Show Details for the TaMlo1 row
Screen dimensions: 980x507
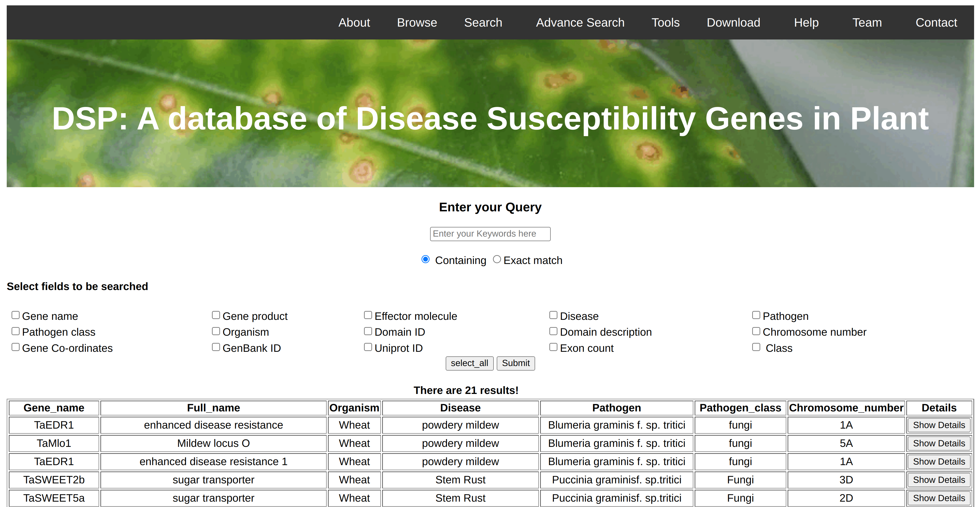pyautogui.click(x=939, y=443)
